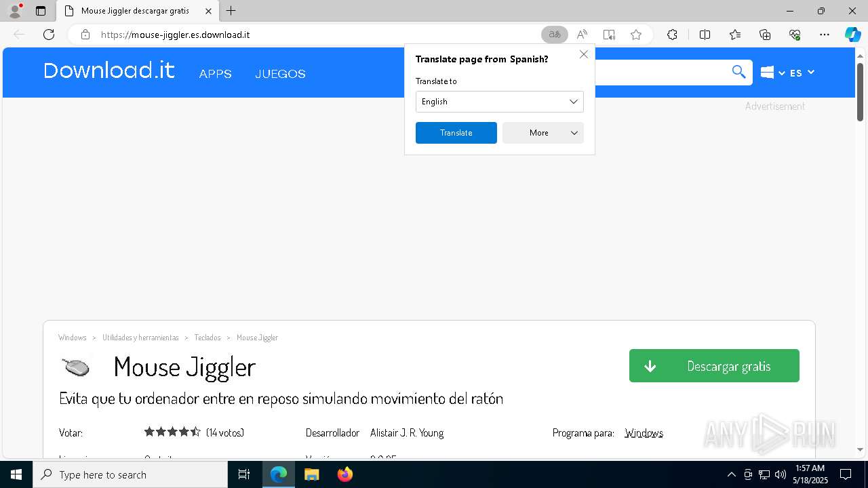
Task: Open the APPS menu
Action: click(x=216, y=74)
